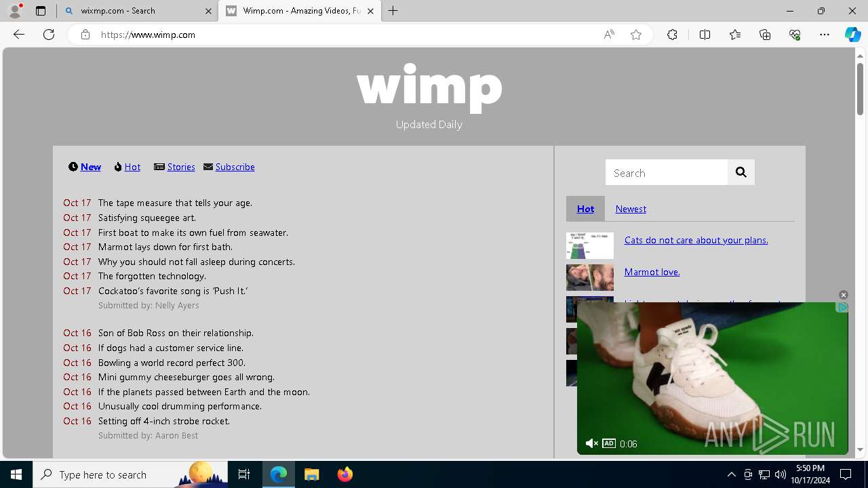Unmute the floating video ad
Viewport: 868px width, 488px height.
click(x=591, y=443)
